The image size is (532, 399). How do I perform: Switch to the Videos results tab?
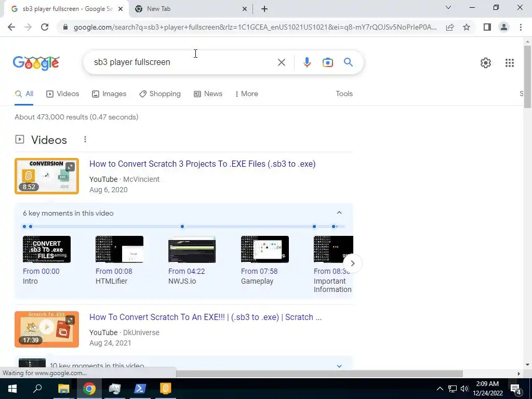coord(63,94)
